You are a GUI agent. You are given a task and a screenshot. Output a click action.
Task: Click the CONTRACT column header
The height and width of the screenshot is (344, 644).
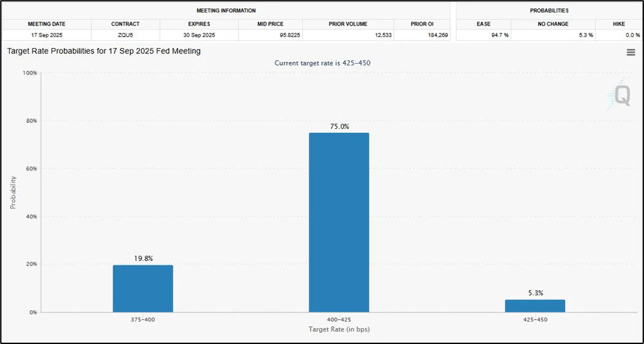[125, 24]
